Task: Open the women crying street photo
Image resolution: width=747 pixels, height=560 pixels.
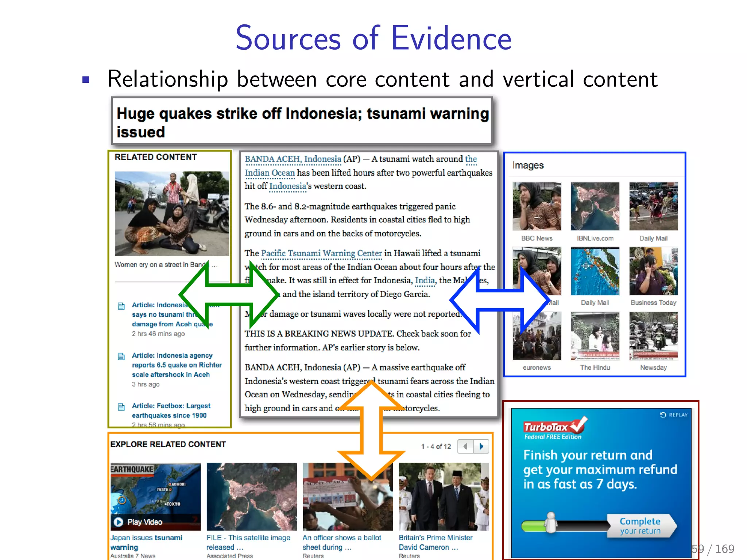Action: pyautogui.click(x=172, y=214)
